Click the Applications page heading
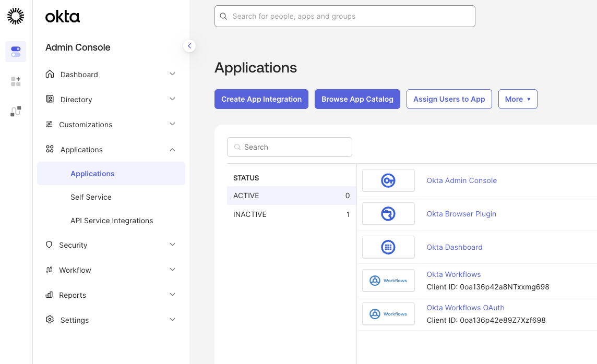The width and height of the screenshot is (597, 364). pyautogui.click(x=256, y=68)
